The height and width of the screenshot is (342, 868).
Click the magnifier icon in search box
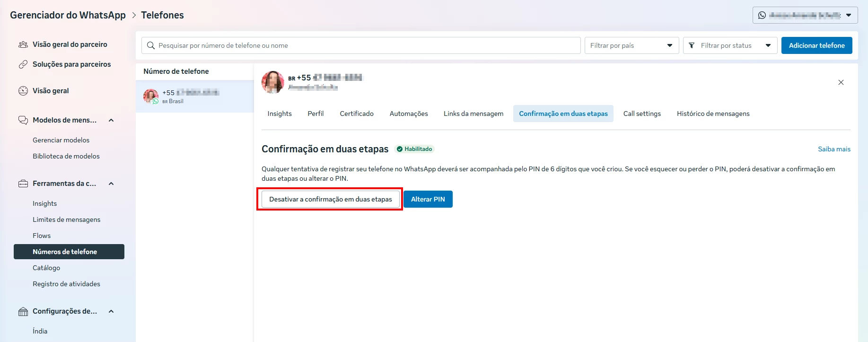(x=151, y=45)
